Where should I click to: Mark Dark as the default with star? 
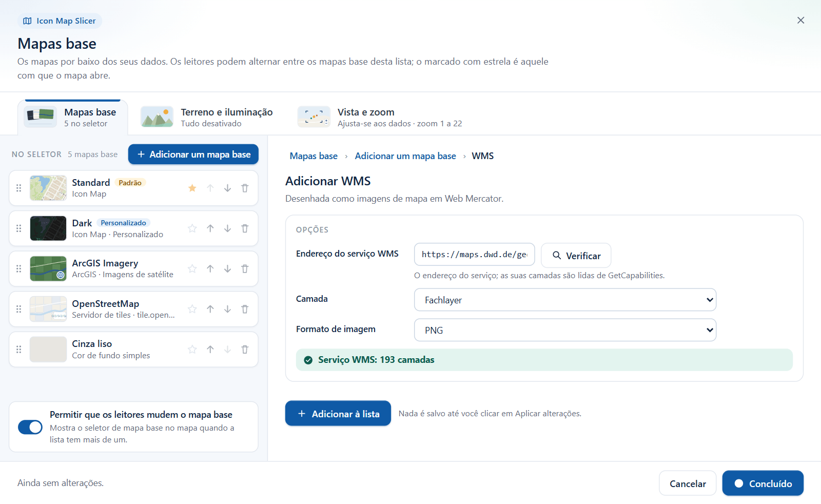192,228
